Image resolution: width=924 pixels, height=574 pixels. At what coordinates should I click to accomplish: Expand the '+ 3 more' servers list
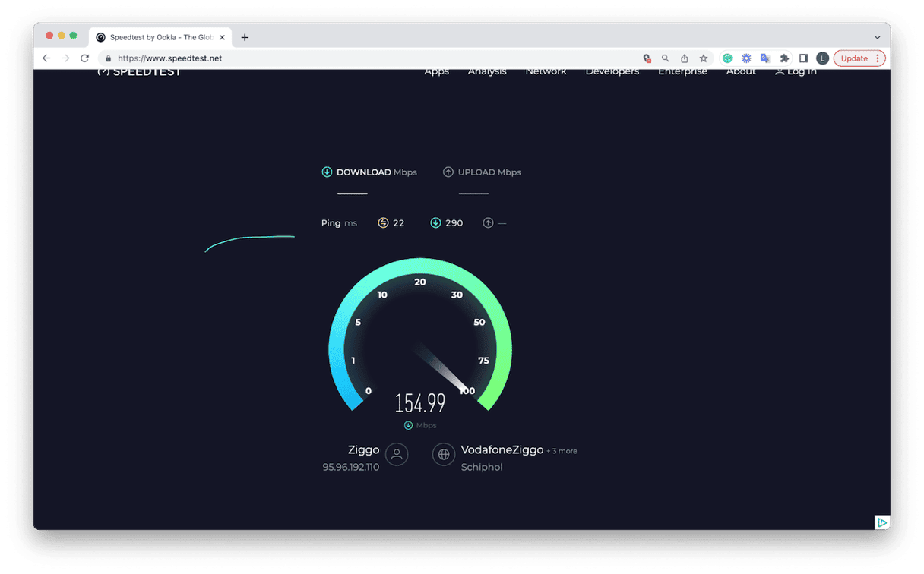click(x=562, y=450)
